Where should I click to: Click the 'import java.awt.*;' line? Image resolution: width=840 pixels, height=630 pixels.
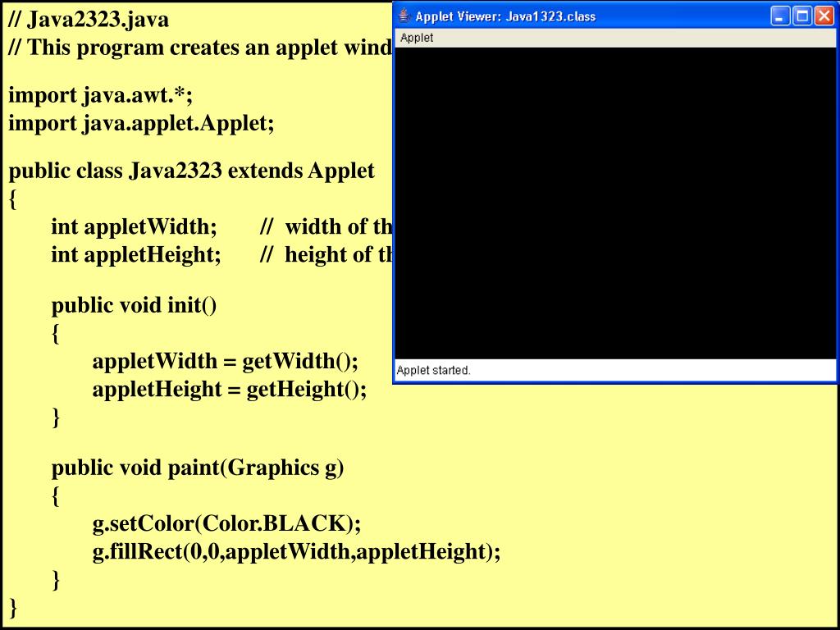point(100,95)
